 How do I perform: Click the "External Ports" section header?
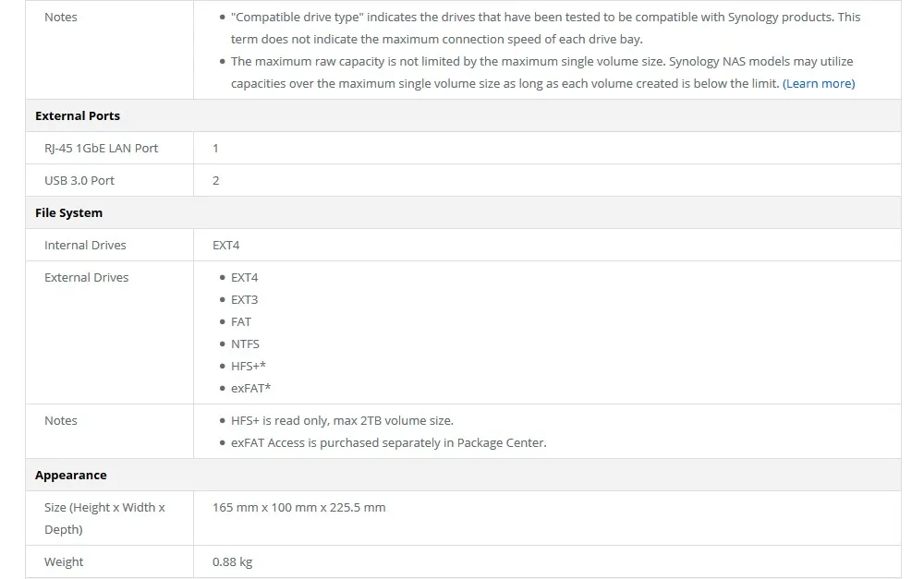coord(78,116)
